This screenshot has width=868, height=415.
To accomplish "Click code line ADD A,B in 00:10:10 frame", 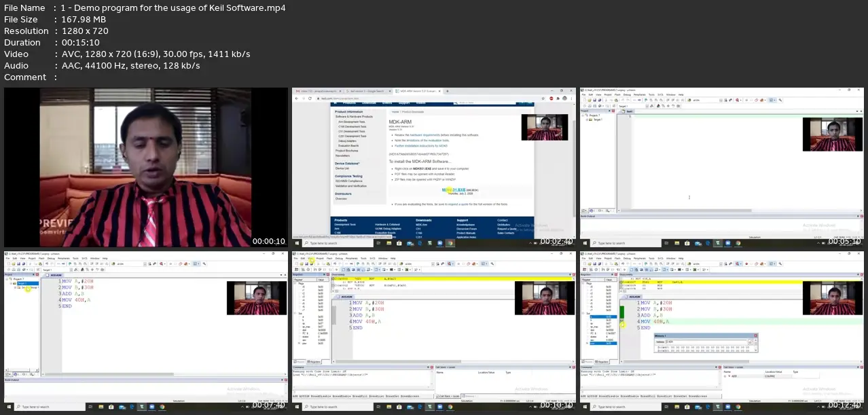I will (x=364, y=315).
